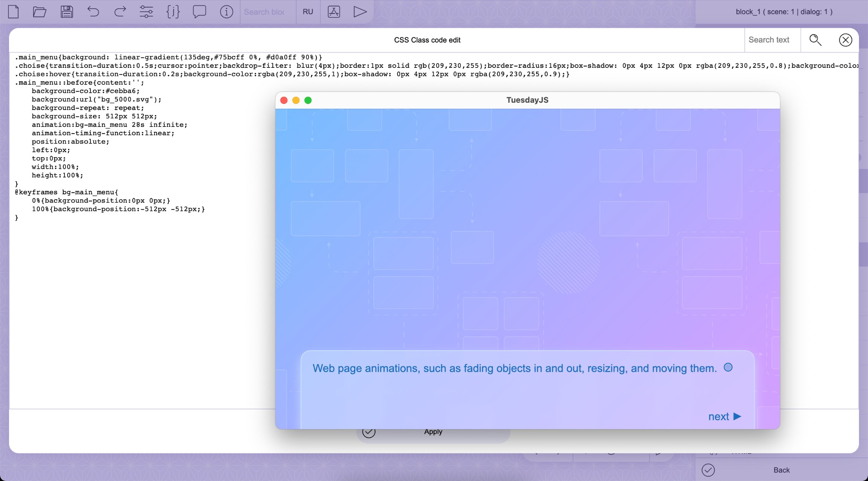868x481 pixels.
Task: Show the info circle icon
Action: [x=226, y=12]
